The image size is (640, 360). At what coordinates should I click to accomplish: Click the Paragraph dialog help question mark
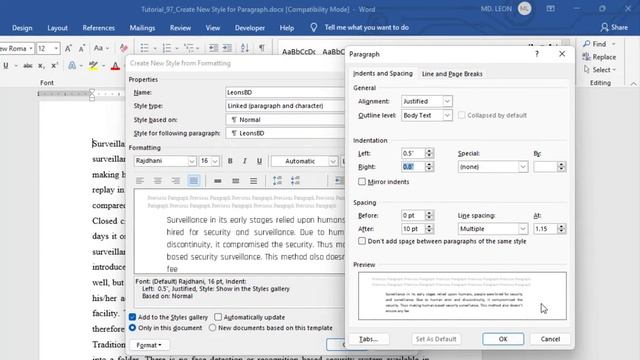(x=537, y=54)
